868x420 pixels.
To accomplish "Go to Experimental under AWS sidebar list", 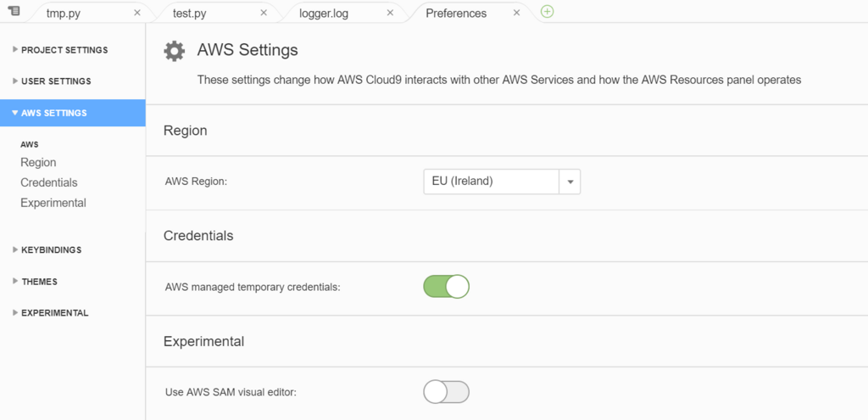I will pos(53,203).
